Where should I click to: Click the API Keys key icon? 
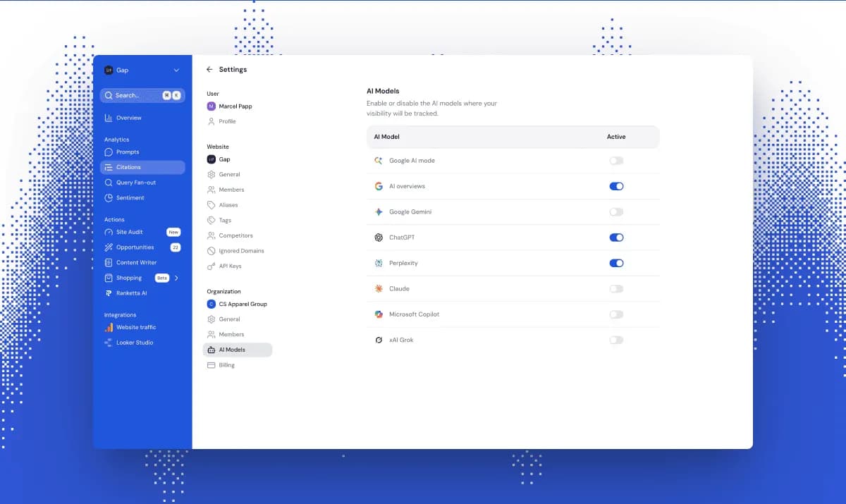pyautogui.click(x=211, y=266)
